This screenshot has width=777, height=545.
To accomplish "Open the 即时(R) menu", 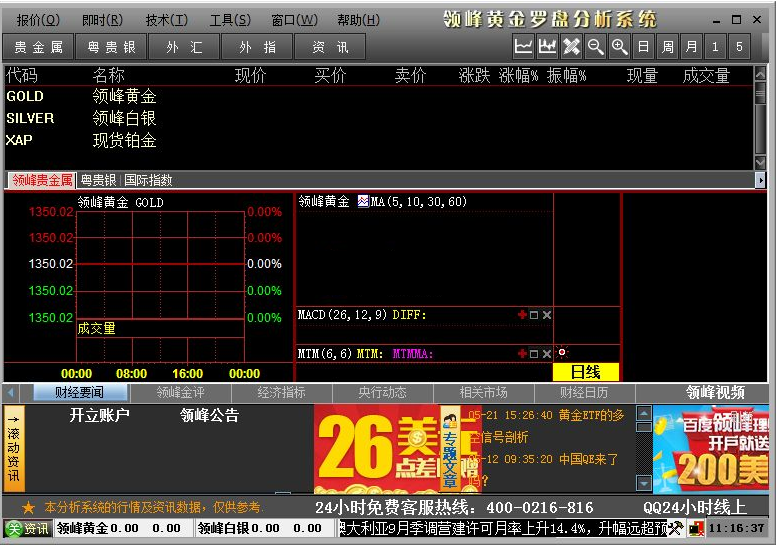I will [102, 20].
